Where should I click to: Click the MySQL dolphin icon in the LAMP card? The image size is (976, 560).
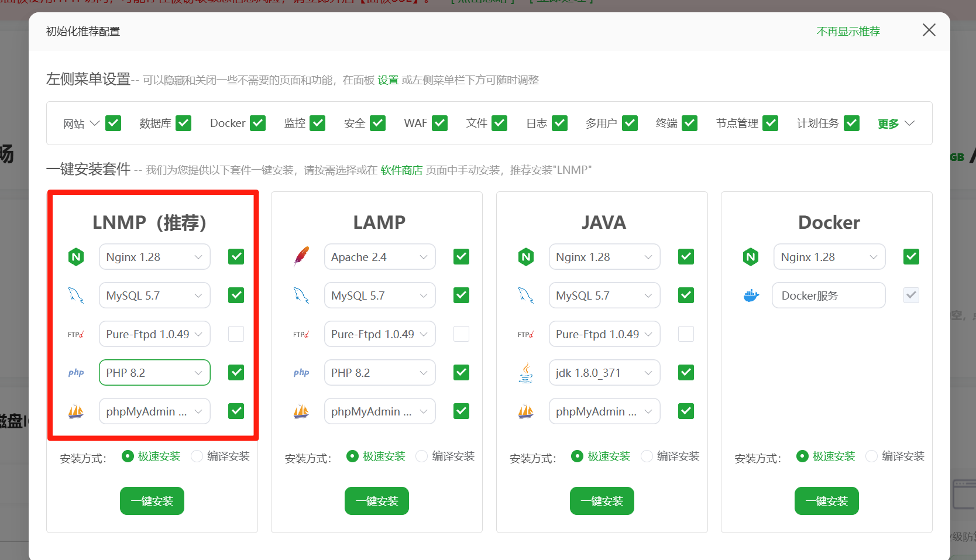301,296
